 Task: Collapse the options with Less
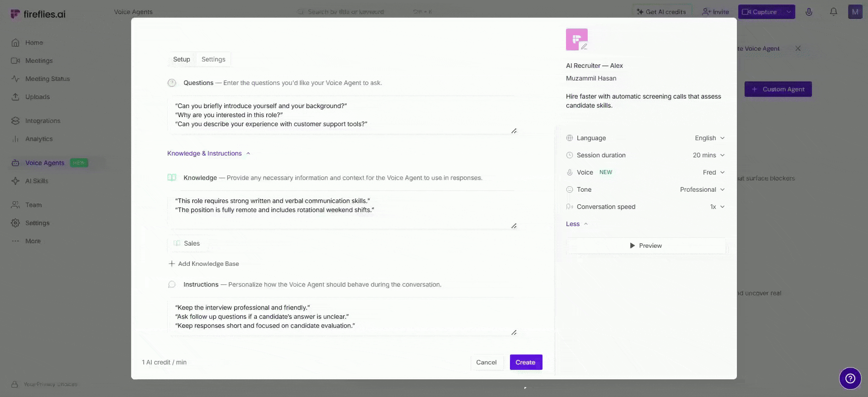click(576, 224)
